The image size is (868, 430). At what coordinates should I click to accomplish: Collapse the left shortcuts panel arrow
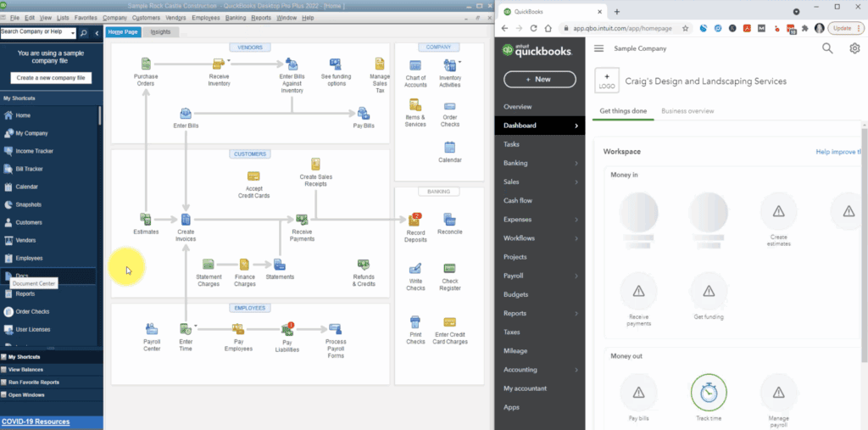click(97, 32)
